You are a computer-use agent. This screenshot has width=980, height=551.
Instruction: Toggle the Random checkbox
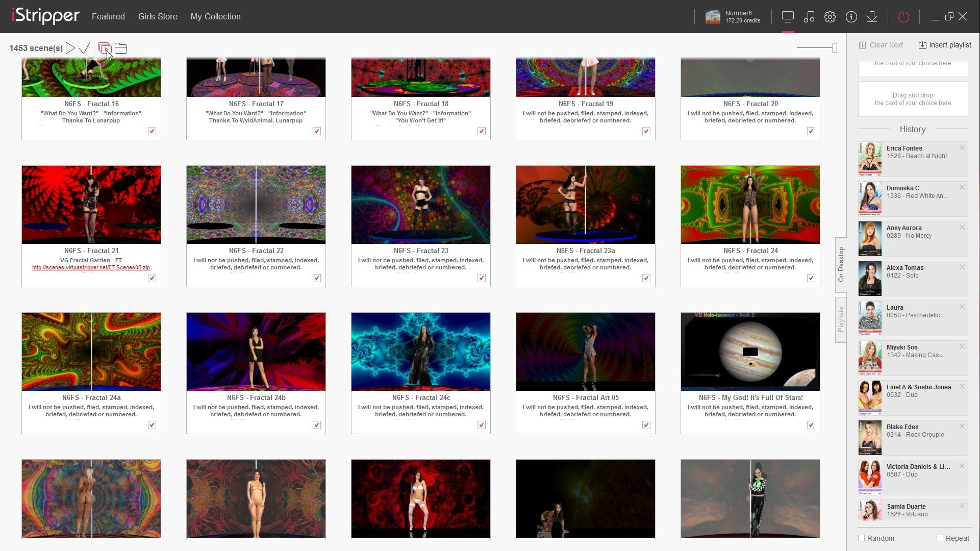point(862,538)
